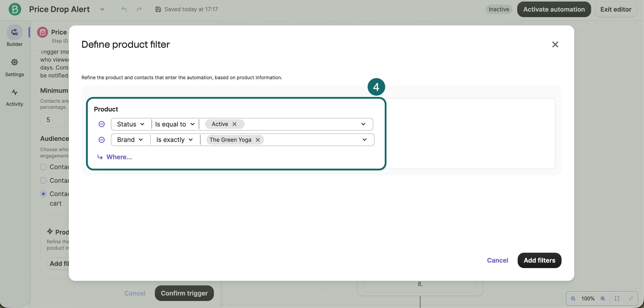Click the 100% zoom level value
644x308 pixels.
click(588, 299)
